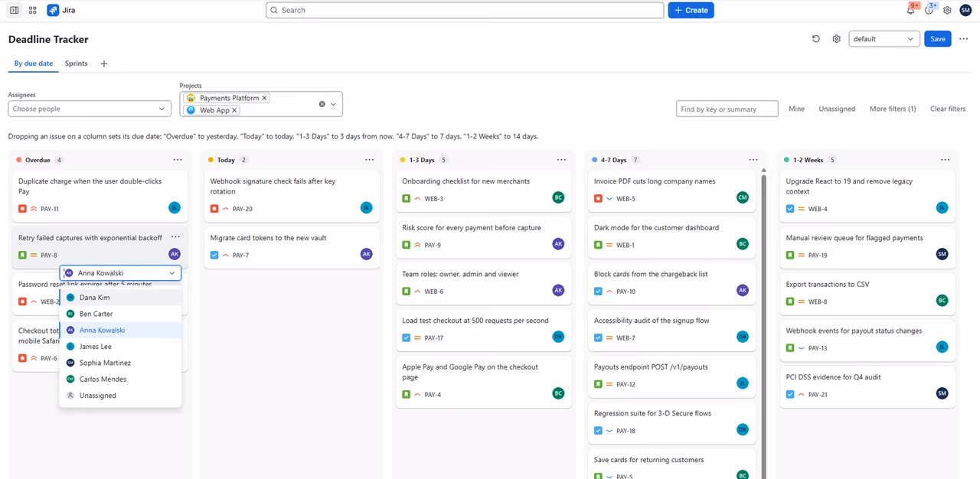Open the more actions menu on the PAY-8 card

(175, 238)
